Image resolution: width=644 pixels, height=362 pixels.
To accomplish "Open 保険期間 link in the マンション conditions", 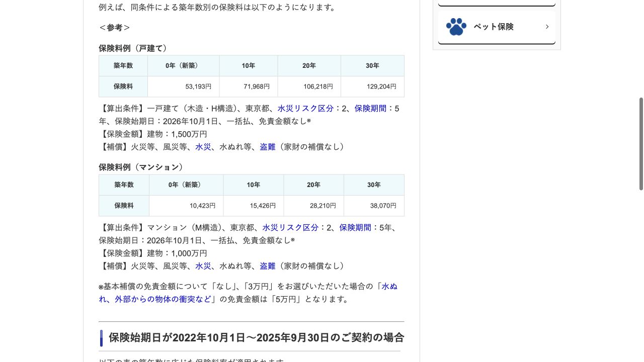I will tap(355, 227).
